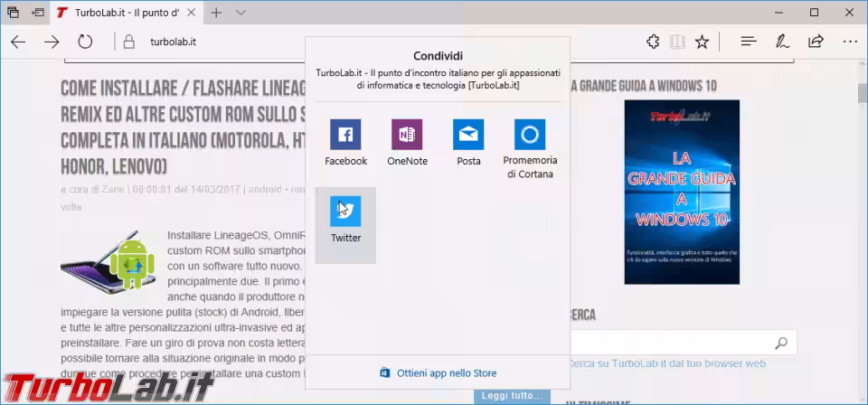Click the lock site security icon

[x=128, y=42]
